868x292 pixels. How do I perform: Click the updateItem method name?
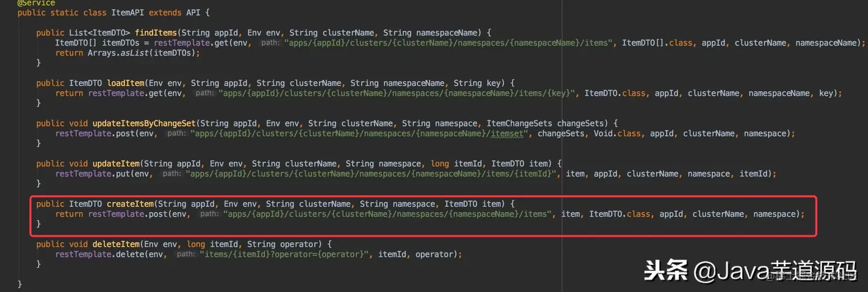117,164
